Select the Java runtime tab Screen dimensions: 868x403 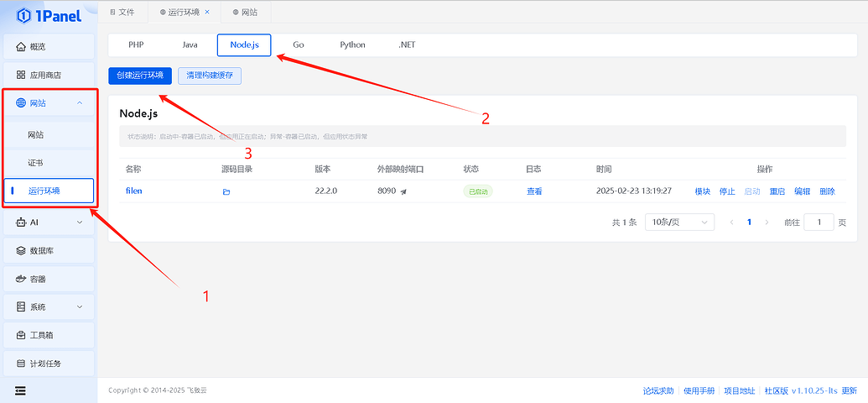click(x=190, y=44)
